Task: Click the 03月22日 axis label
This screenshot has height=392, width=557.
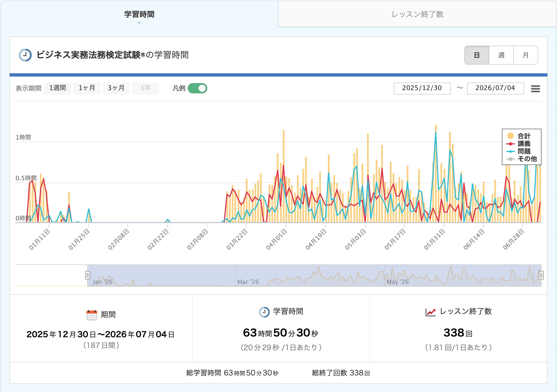Action: coord(237,239)
